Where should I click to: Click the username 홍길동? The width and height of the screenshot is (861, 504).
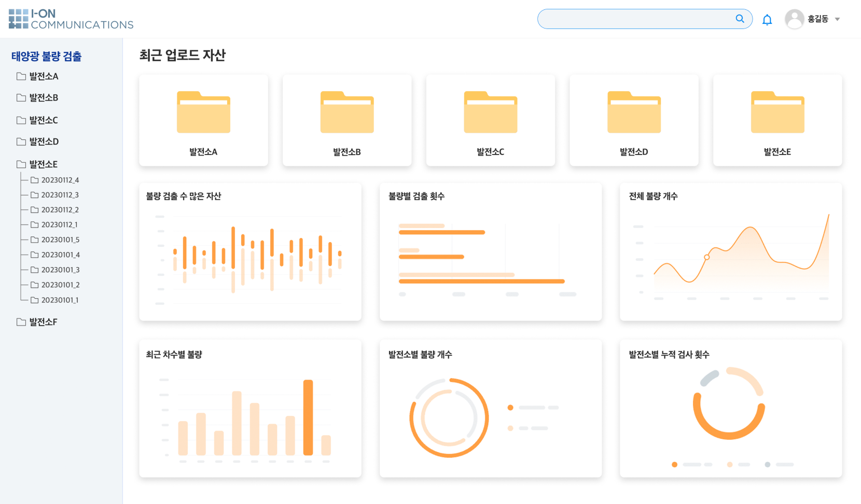click(817, 19)
